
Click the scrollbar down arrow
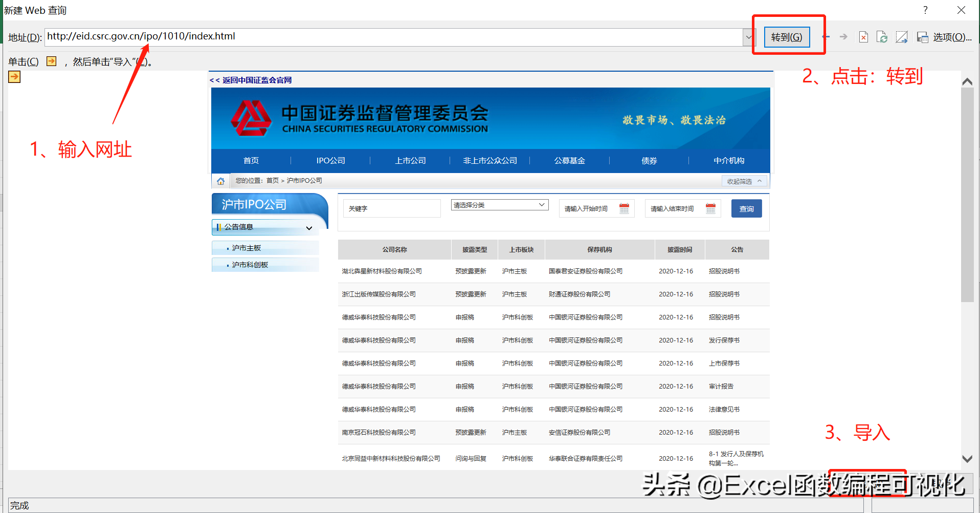click(x=967, y=459)
